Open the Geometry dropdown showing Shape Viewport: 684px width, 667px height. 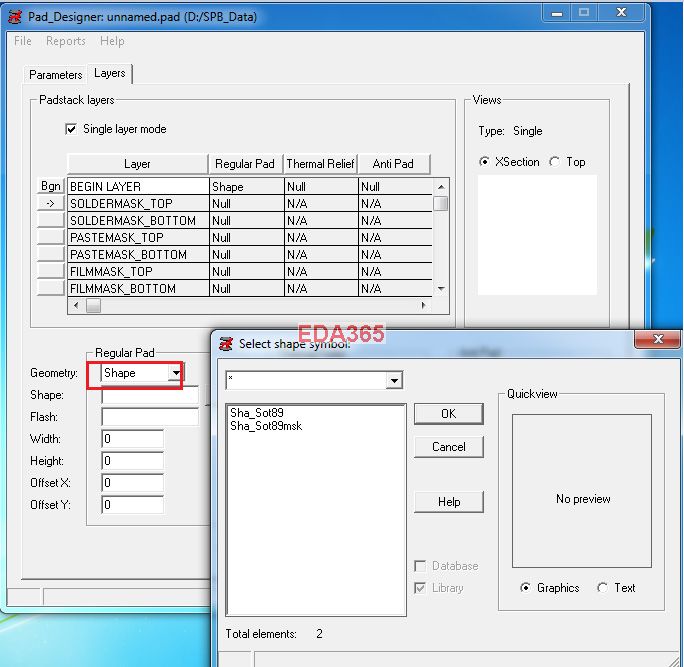click(x=176, y=373)
